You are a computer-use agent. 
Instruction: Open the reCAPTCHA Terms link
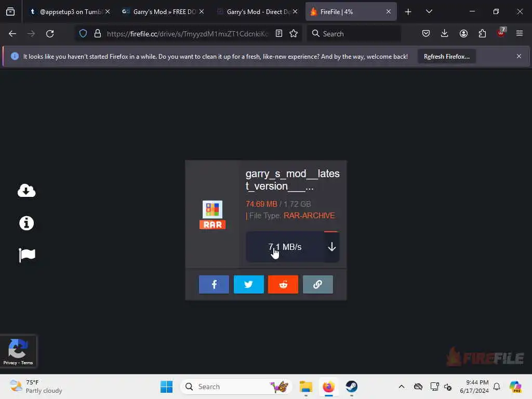point(27,363)
